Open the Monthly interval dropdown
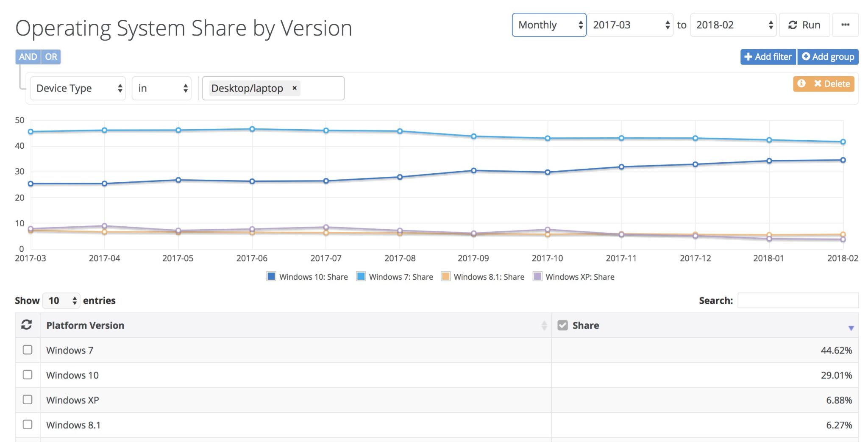Screen dimensions: 868x442 pos(549,25)
